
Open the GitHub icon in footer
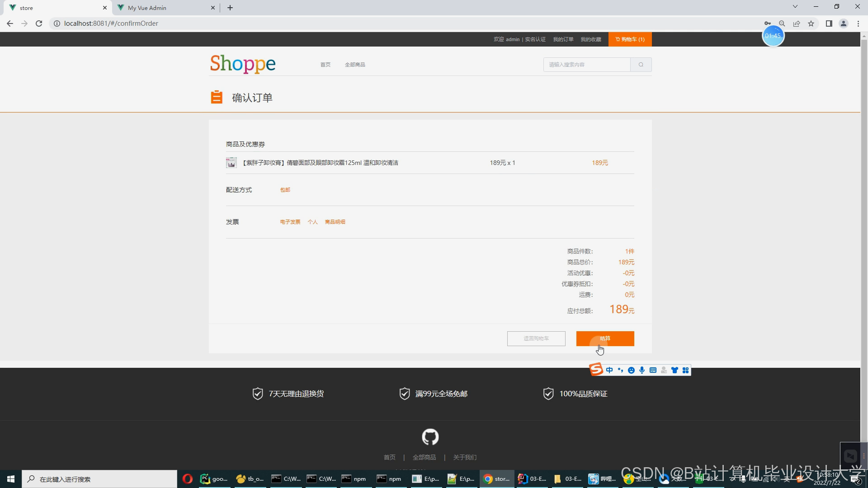pos(430,437)
